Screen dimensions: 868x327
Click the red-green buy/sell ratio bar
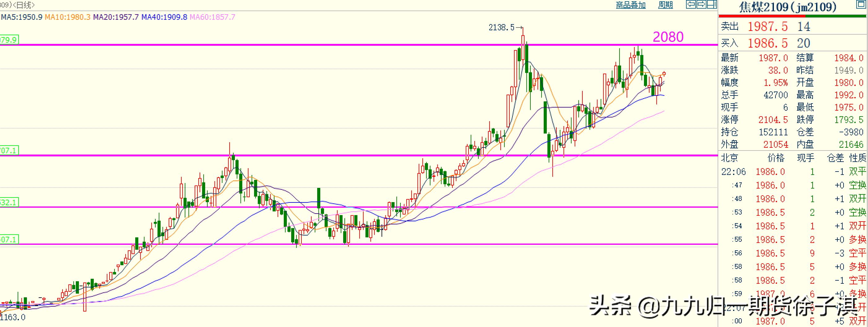pyautogui.click(x=792, y=16)
